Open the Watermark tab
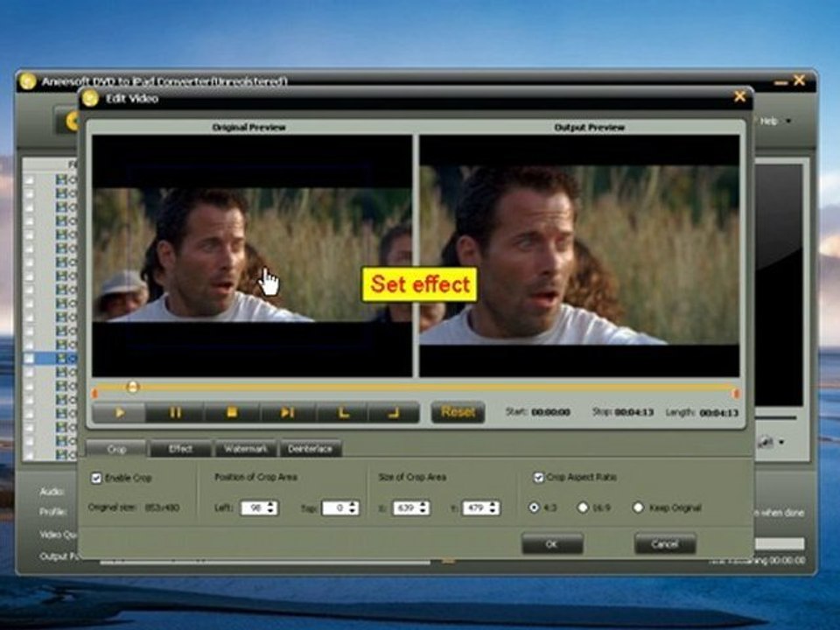840x630 pixels. pyautogui.click(x=245, y=449)
